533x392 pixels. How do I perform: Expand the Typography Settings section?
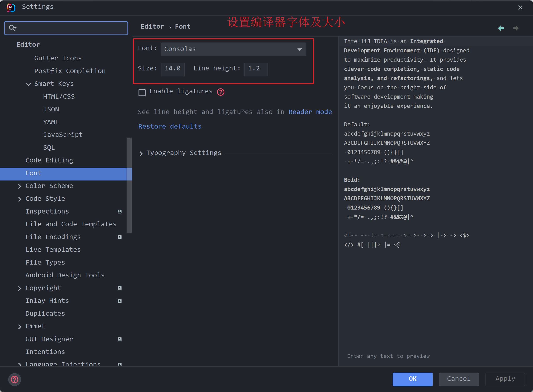pyautogui.click(x=141, y=154)
